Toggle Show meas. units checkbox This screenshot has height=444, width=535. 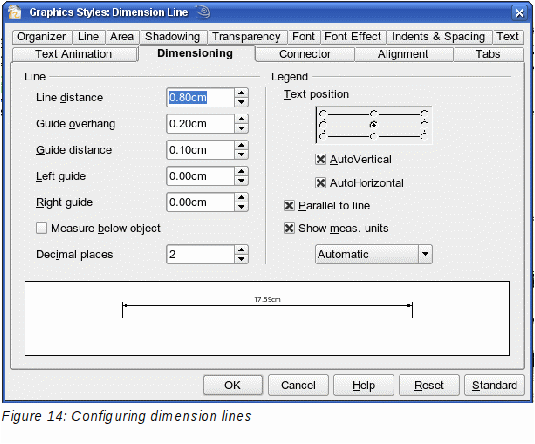(289, 228)
